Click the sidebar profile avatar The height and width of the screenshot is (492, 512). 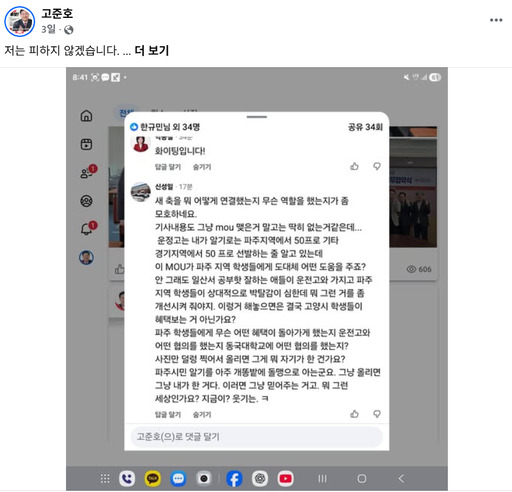tap(86, 258)
